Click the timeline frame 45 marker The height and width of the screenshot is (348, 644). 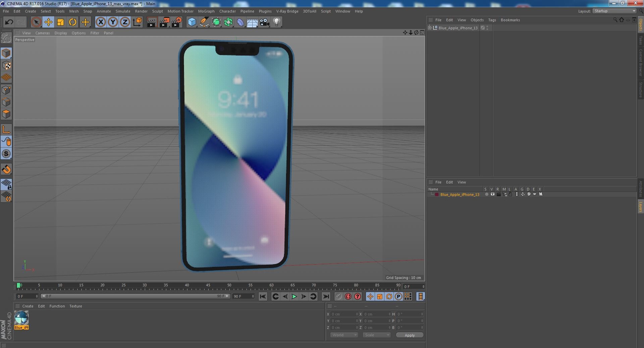click(x=208, y=285)
